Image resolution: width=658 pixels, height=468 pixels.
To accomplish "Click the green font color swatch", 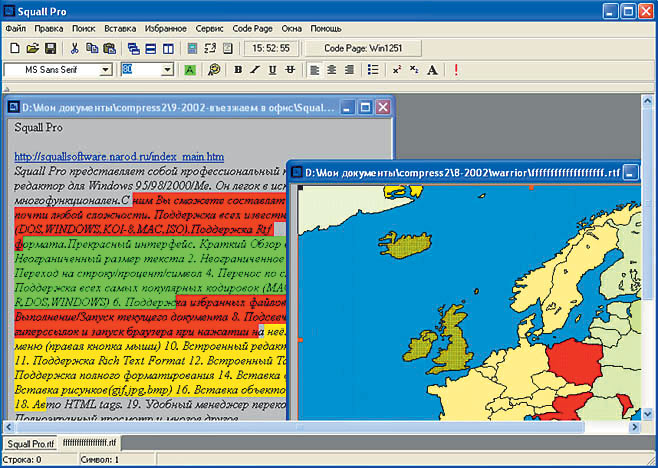I will coord(190,70).
